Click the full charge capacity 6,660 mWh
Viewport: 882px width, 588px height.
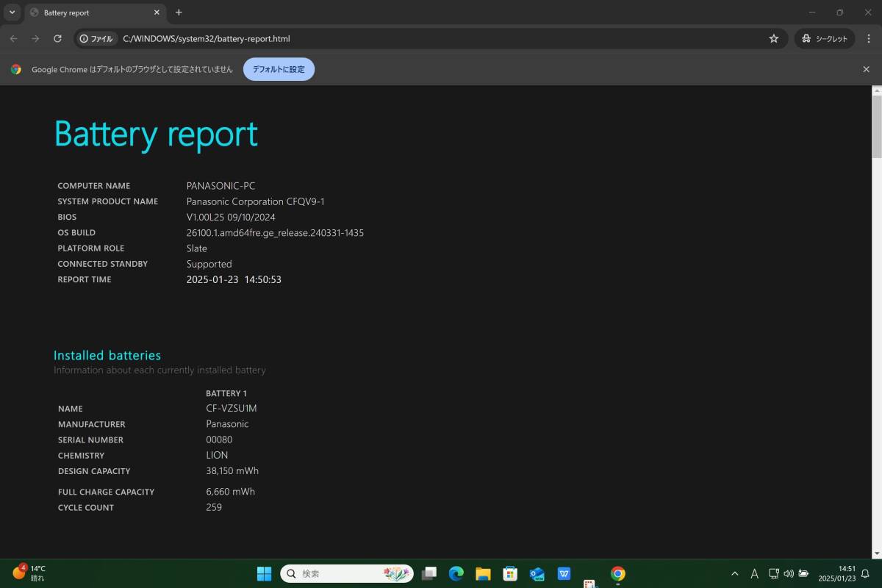pyautogui.click(x=231, y=492)
